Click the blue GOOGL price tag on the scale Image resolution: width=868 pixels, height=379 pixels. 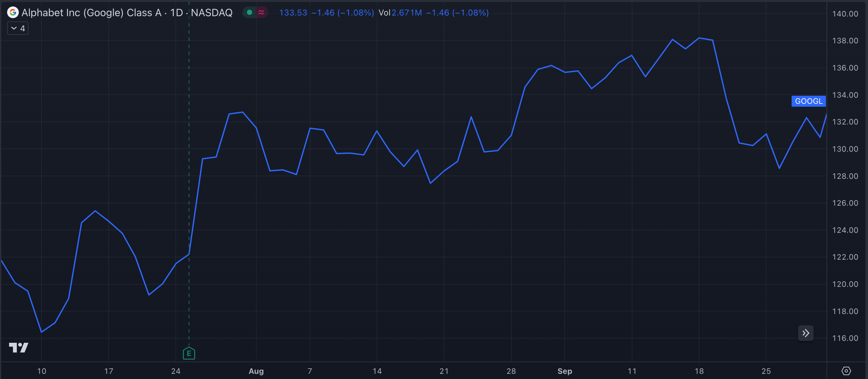coord(808,101)
